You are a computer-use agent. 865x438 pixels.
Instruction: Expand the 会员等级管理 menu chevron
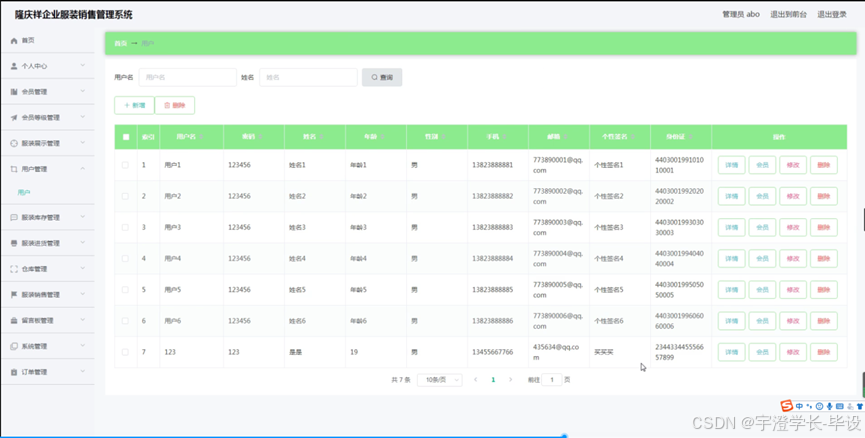(x=83, y=117)
